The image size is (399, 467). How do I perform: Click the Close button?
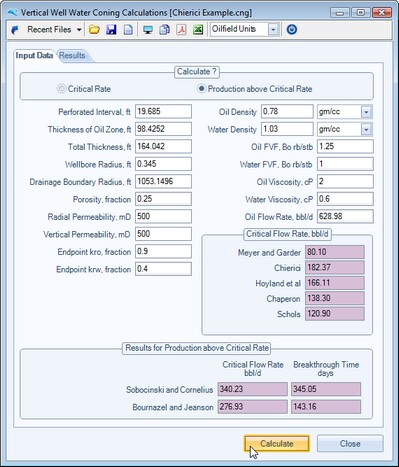pos(350,444)
